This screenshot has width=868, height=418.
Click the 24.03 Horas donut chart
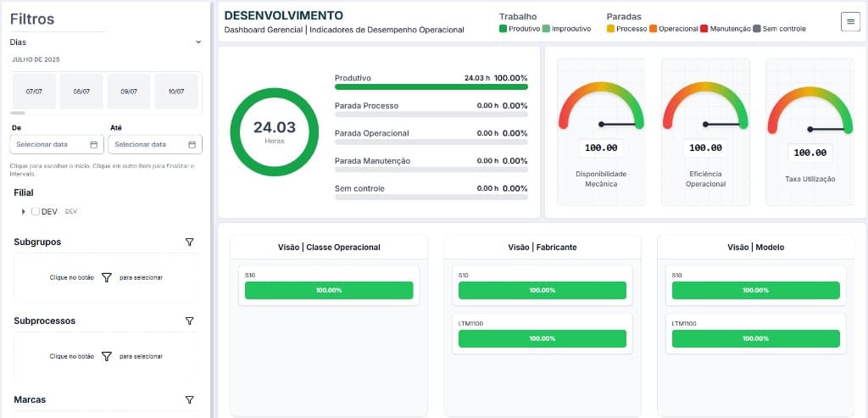[275, 131]
